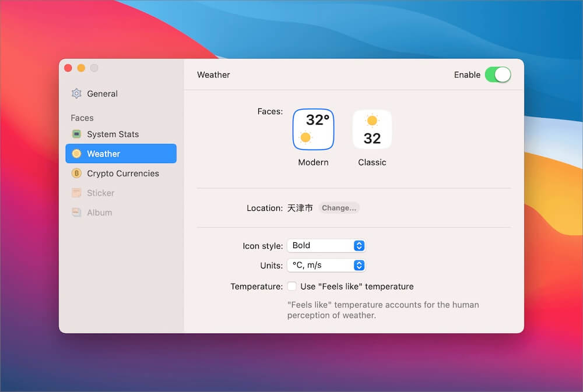Select the Modern weather face thumbnail
Screen dimensions: 583x392
(313, 129)
